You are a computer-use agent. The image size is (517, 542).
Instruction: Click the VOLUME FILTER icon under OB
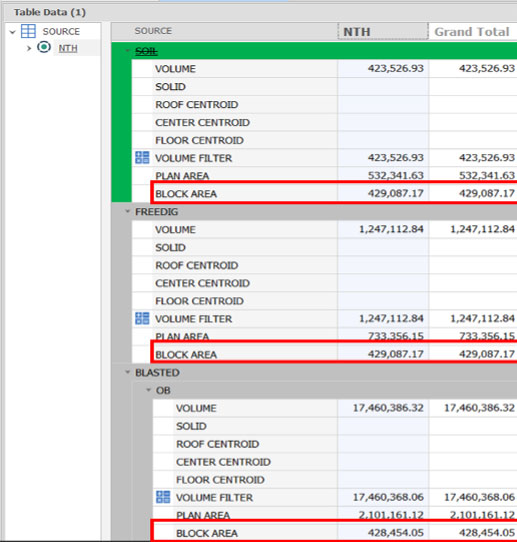pyautogui.click(x=163, y=497)
